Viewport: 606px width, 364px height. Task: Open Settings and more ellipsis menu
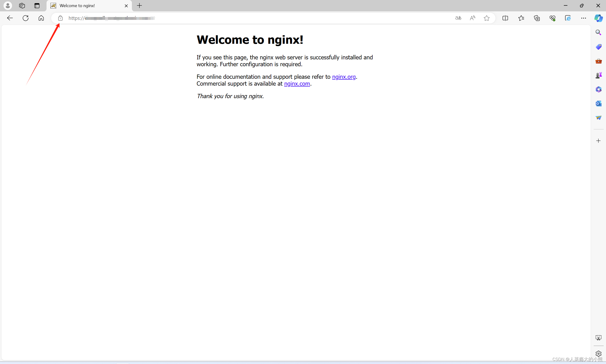[584, 18]
